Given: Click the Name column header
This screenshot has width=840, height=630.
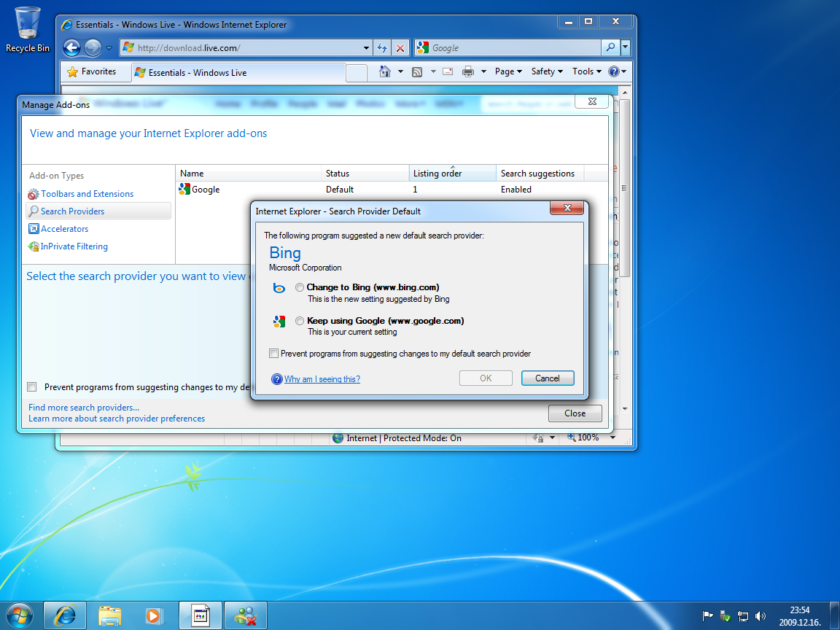Looking at the screenshot, I should pyautogui.click(x=248, y=174).
